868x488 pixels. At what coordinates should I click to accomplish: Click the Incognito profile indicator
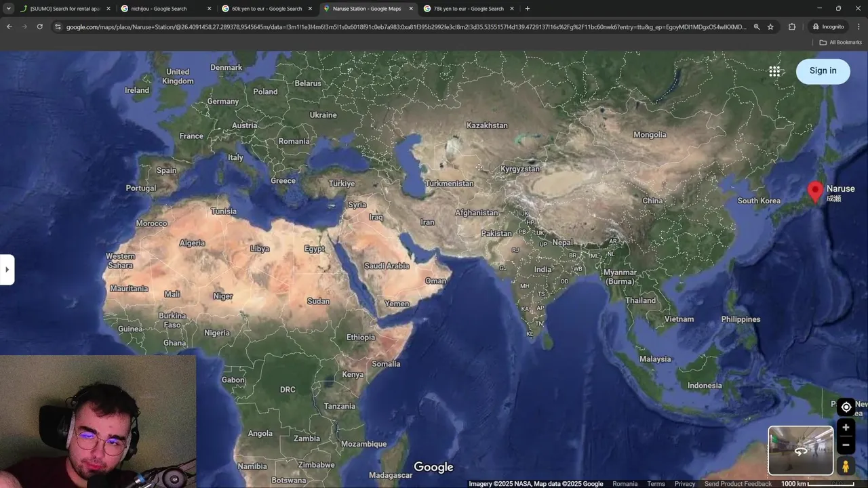(829, 27)
